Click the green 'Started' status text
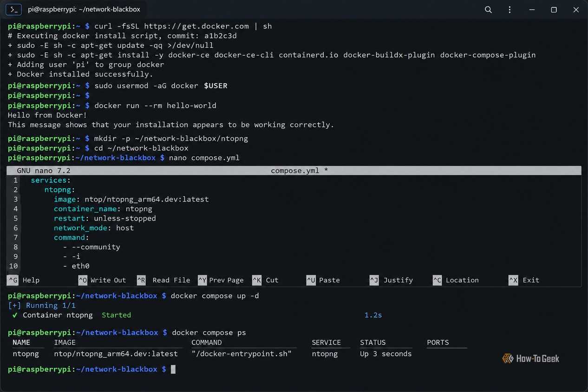588x392 pixels. (116, 315)
